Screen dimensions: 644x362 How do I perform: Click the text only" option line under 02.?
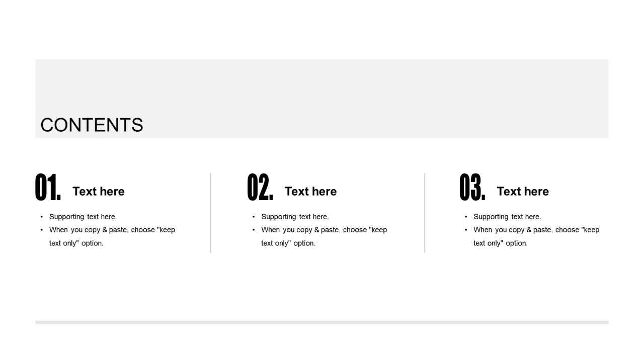pyautogui.click(x=288, y=243)
